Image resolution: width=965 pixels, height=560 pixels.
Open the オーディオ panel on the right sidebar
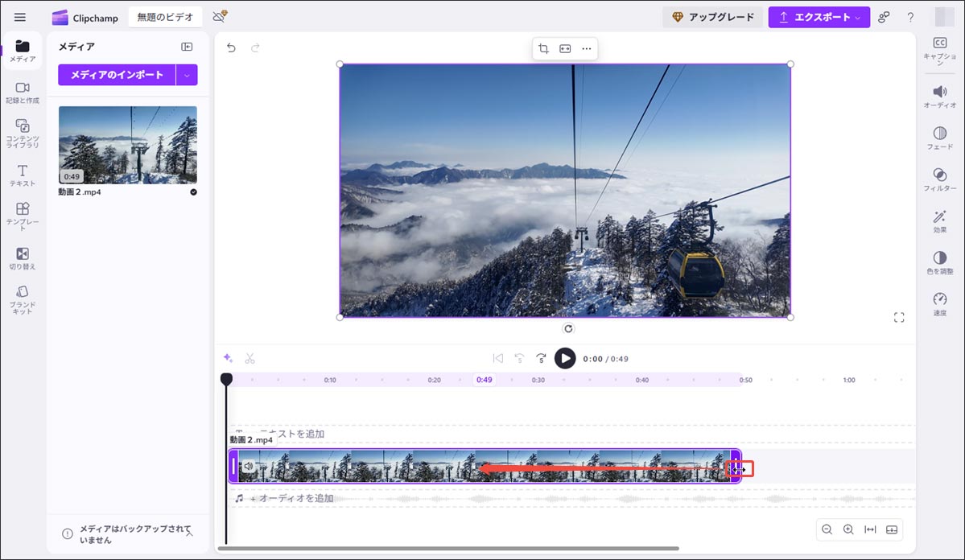(939, 97)
